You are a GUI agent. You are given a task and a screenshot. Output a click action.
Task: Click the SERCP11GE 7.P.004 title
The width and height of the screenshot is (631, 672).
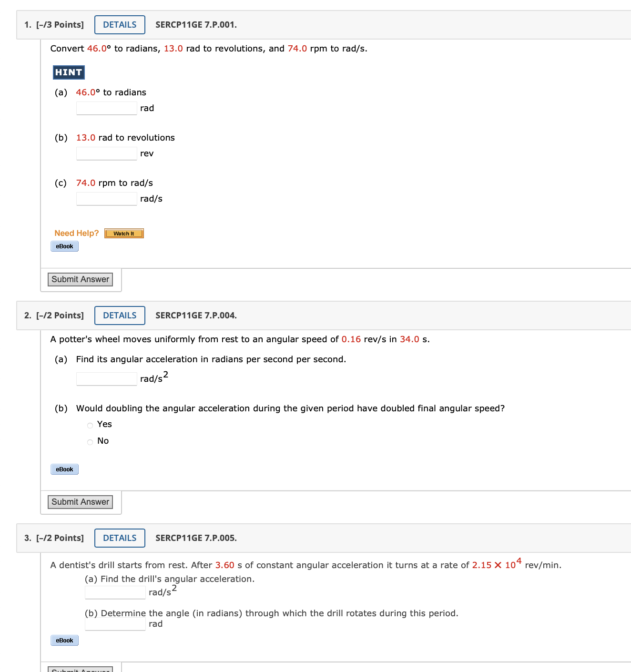[x=195, y=316]
